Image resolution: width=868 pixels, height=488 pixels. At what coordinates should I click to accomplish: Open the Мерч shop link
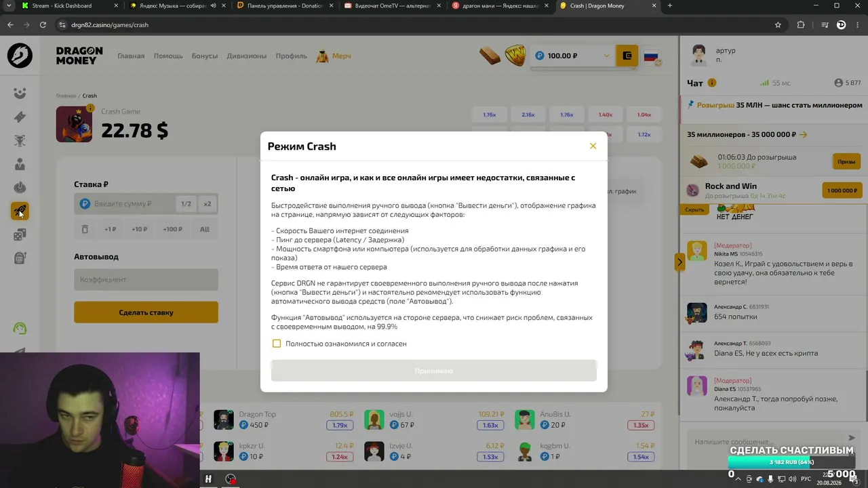[x=334, y=56]
